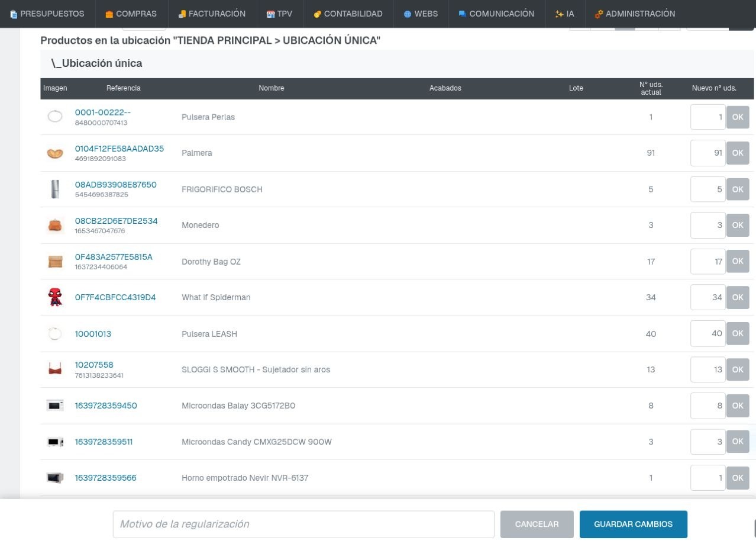Open the Comunicación menu
Image resolution: width=756 pixels, height=550 pixels.
click(x=496, y=14)
